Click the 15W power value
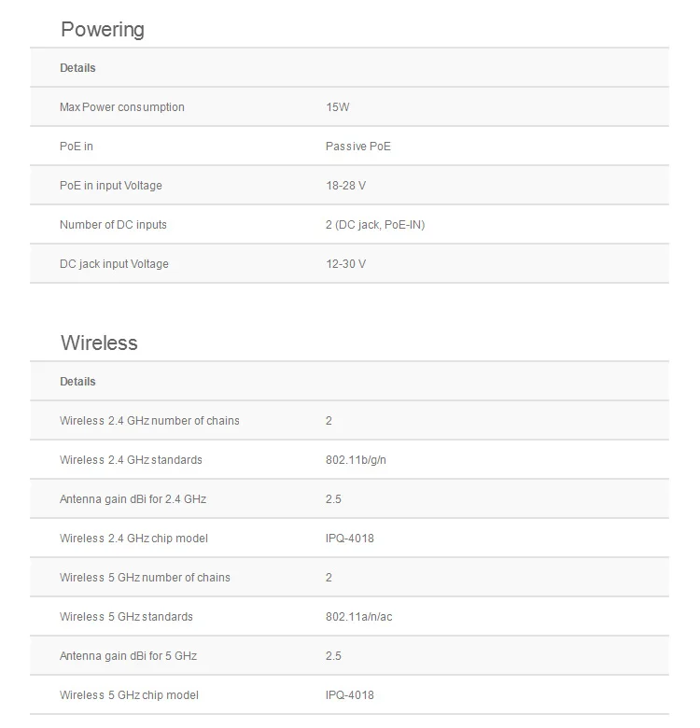 coord(337,107)
